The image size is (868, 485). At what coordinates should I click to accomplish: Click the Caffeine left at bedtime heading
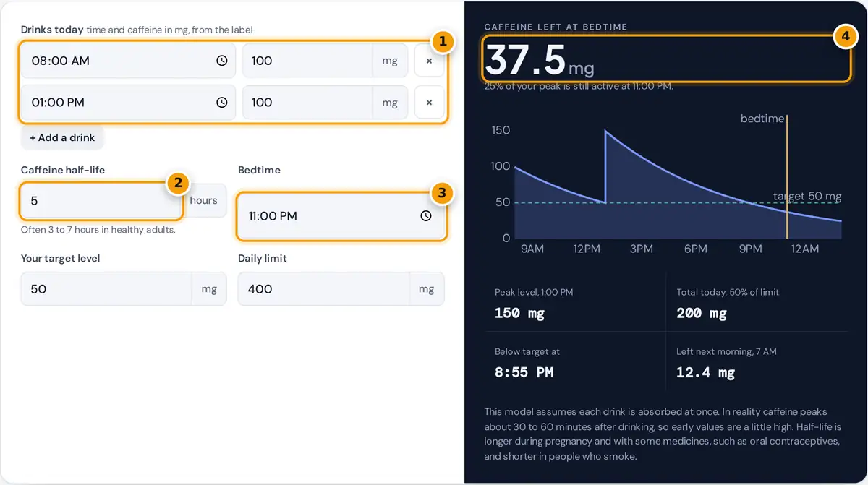click(x=556, y=27)
